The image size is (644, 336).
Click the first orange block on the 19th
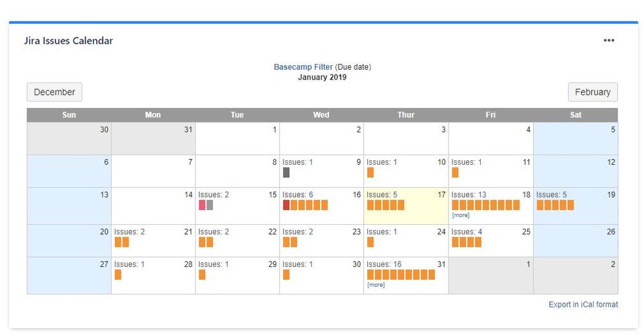(540, 205)
